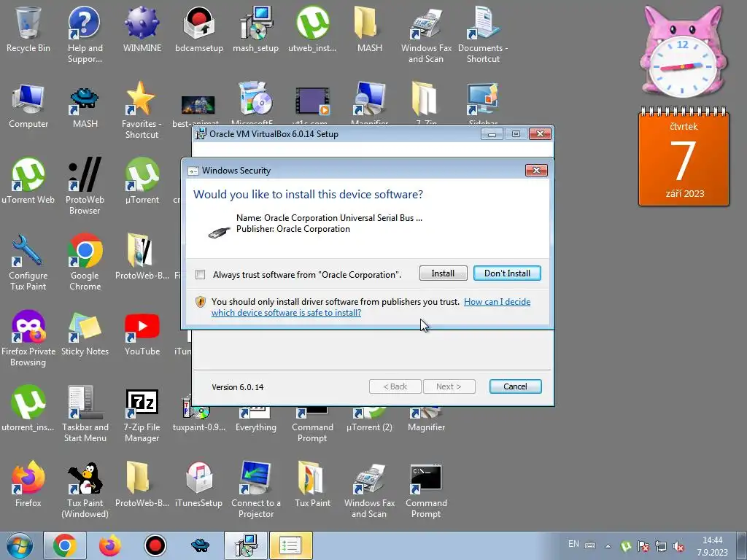Choose Don't Install for the device software
This screenshot has width=747, height=560.
click(507, 273)
